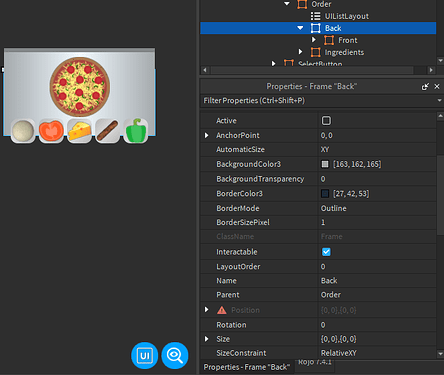Image resolution: width=444 pixels, height=375 pixels.
Task: Click the BackgroundColor3 value [163, 162, 165]
Action: [x=357, y=164]
